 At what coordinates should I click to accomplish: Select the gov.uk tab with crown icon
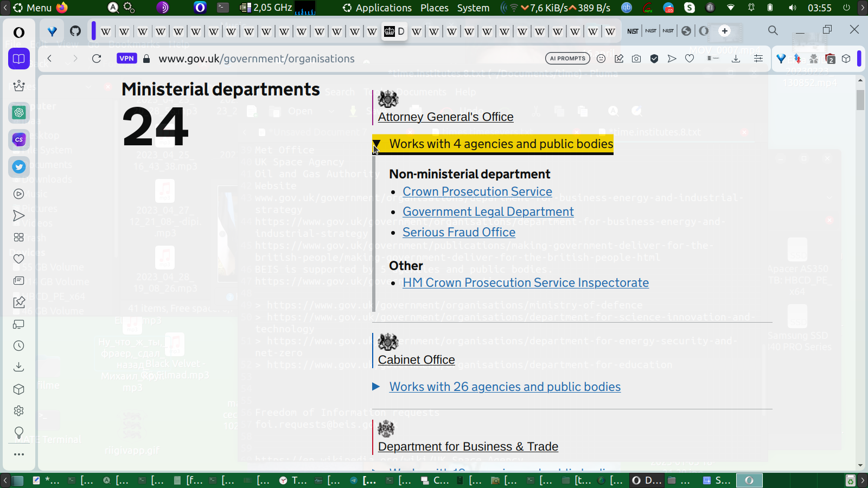tap(394, 31)
